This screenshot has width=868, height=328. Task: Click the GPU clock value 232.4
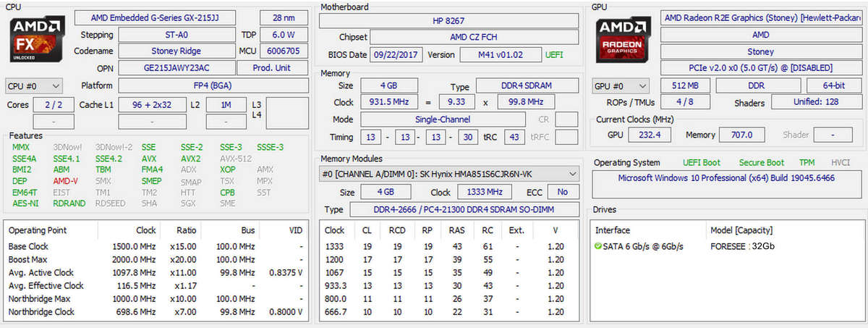coord(650,135)
